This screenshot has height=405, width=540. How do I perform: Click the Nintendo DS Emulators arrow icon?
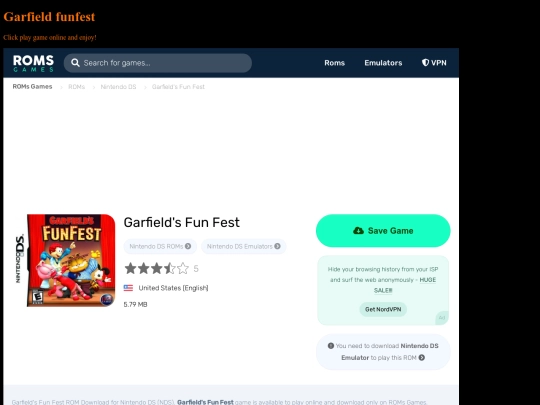click(278, 246)
